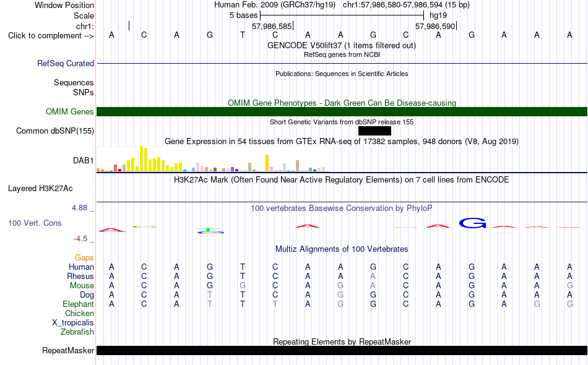Image resolution: width=588 pixels, height=365 pixels.
Task: Click Short Genetic Variants dbSNP title
Action: click(x=342, y=122)
